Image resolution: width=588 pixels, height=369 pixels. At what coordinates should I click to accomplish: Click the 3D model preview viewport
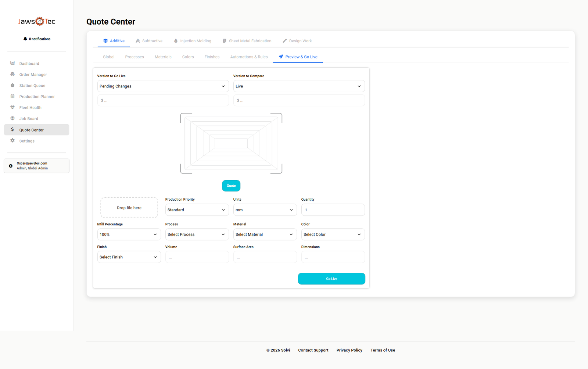pyautogui.click(x=231, y=143)
